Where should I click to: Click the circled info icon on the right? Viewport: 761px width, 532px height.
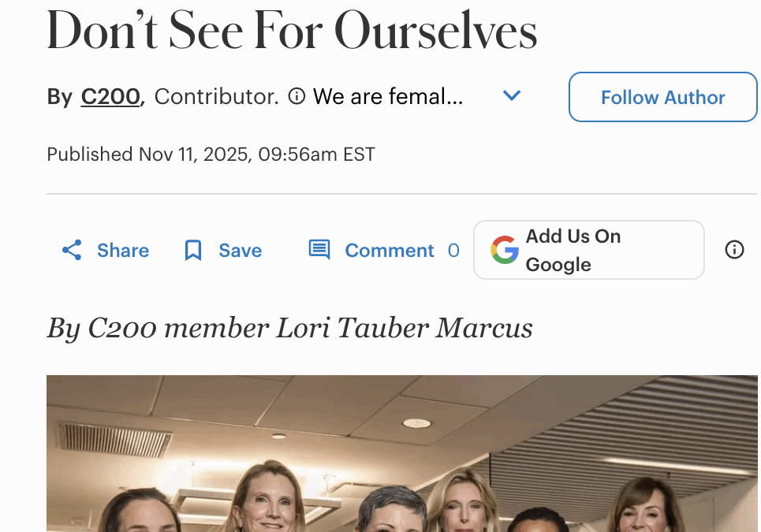734,250
